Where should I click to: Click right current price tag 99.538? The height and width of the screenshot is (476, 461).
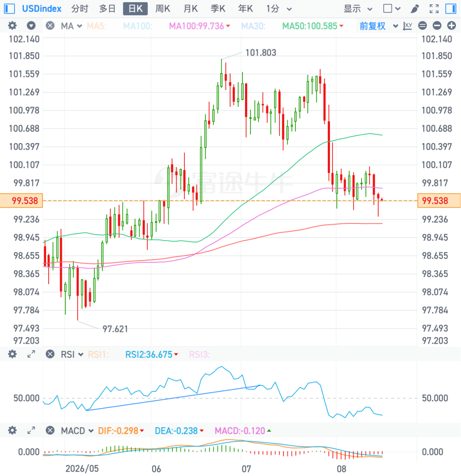tap(439, 201)
